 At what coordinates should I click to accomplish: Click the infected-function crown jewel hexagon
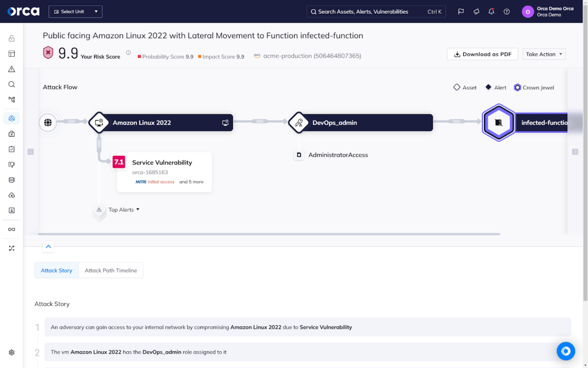coord(498,123)
